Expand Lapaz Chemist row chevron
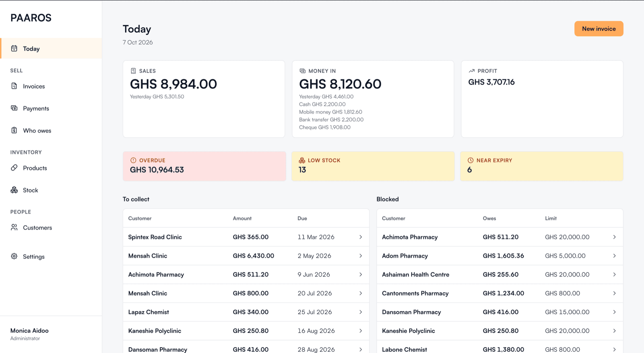The height and width of the screenshot is (353, 644). click(x=361, y=312)
